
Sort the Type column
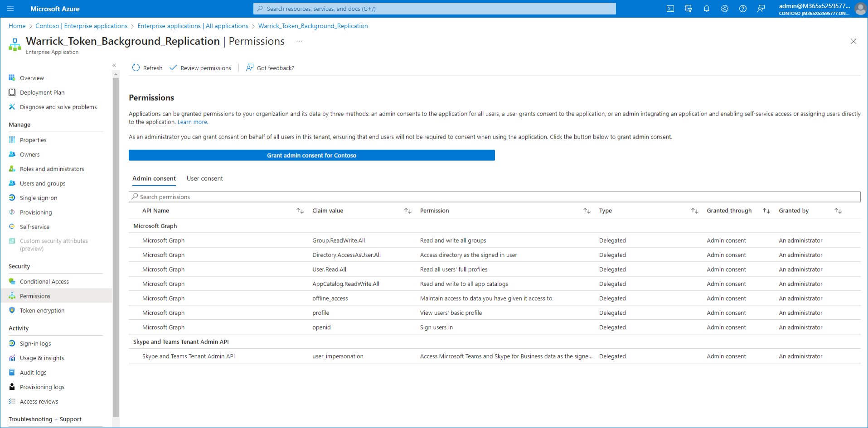tap(694, 211)
